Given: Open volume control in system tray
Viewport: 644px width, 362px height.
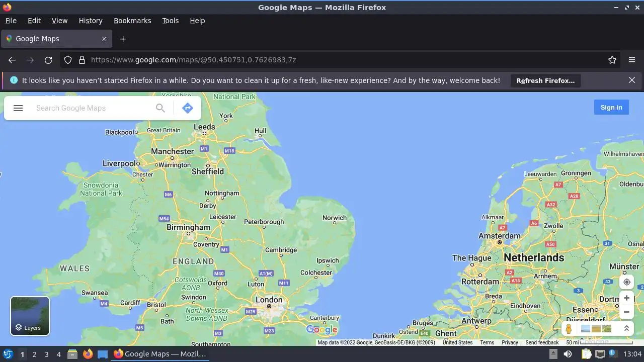Looking at the screenshot, I should coord(568,354).
